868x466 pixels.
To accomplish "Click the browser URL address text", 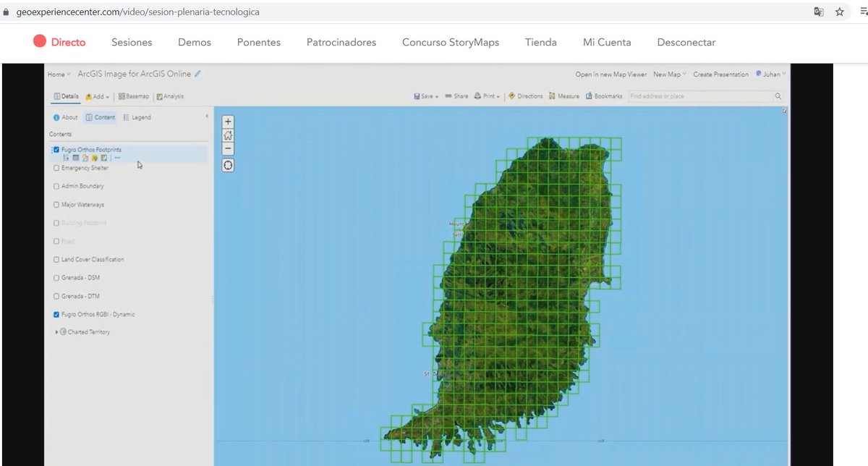I will click(x=137, y=12).
